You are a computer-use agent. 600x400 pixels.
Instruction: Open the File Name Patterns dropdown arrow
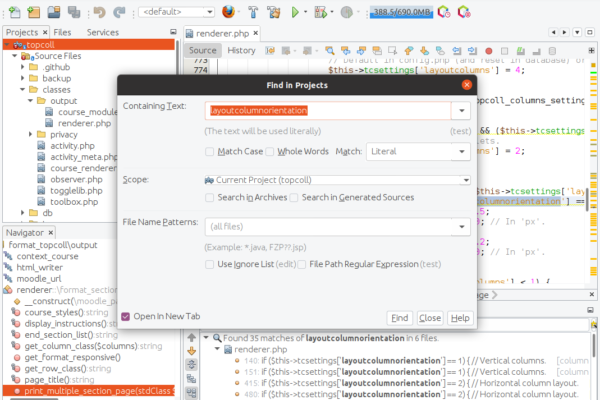462,227
